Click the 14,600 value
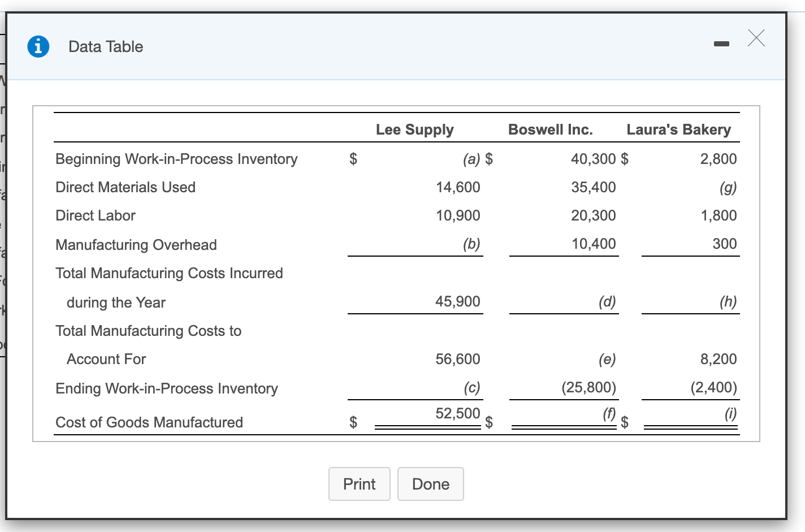The image size is (805, 532). pos(458,187)
